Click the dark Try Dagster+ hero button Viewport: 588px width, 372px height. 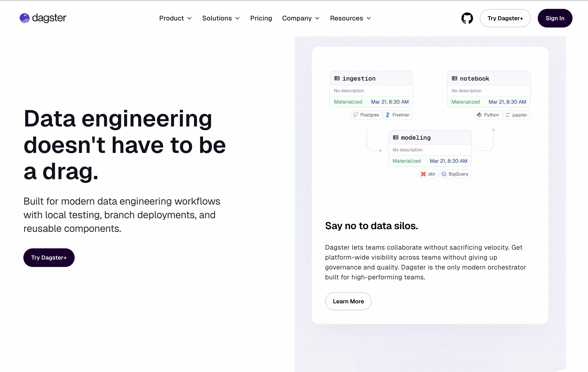[49, 257]
